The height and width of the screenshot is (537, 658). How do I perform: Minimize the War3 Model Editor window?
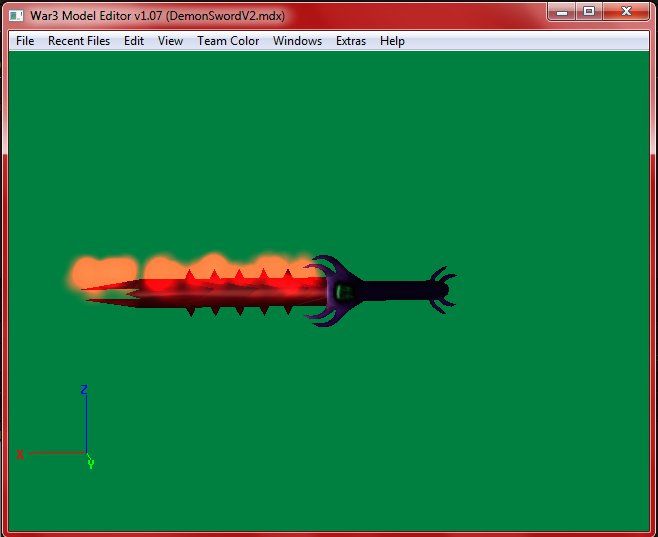click(562, 12)
